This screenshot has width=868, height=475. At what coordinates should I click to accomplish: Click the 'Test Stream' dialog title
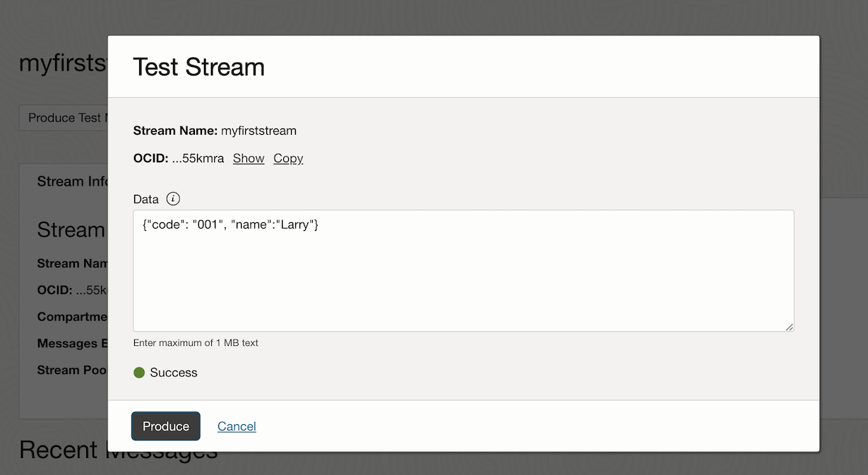(x=199, y=67)
